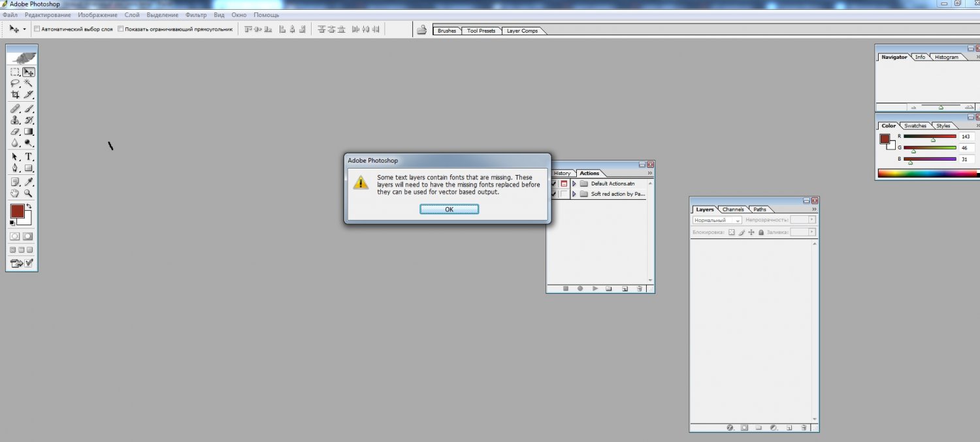Select the Crop tool

click(x=15, y=95)
